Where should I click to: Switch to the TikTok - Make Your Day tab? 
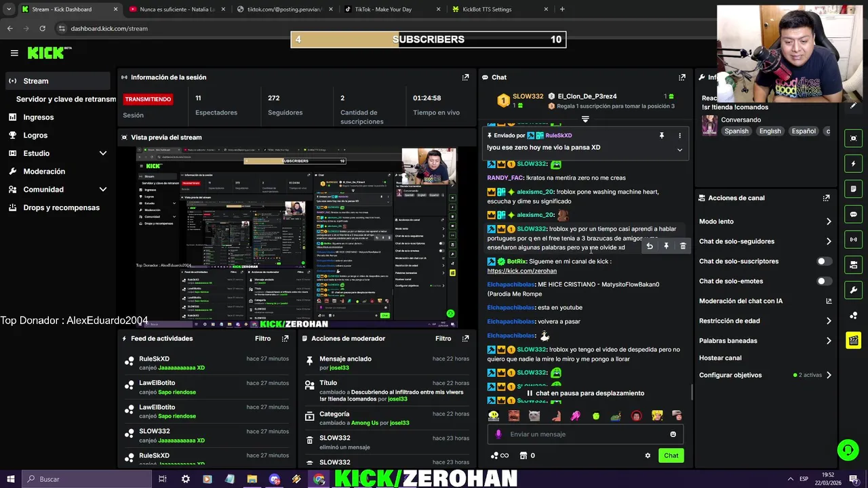click(391, 9)
